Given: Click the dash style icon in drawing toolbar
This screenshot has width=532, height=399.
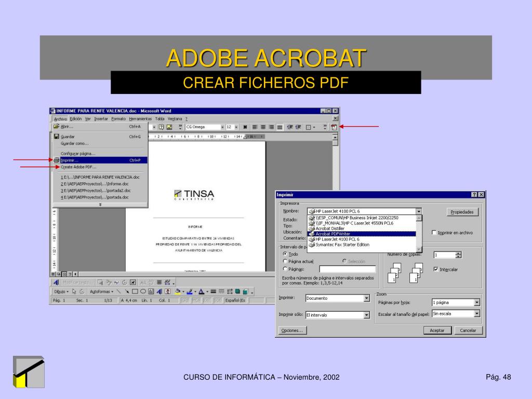Looking at the screenshot, I should (x=221, y=291).
